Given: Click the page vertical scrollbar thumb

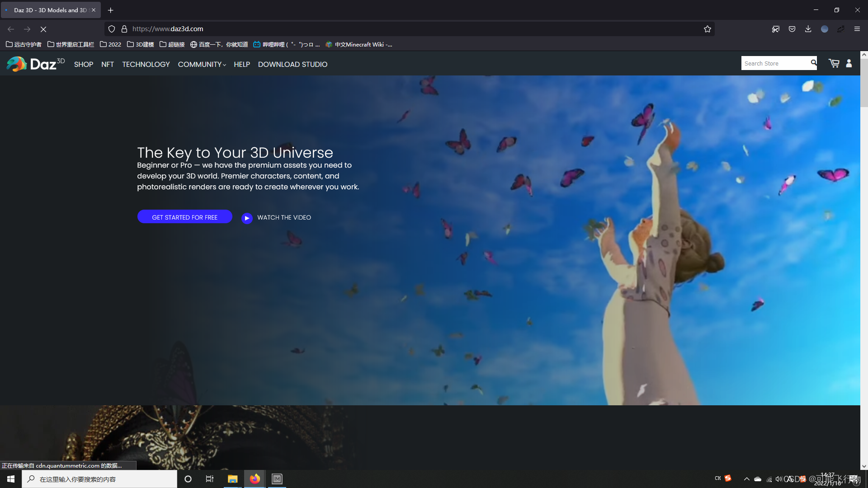Looking at the screenshot, I should [864, 84].
